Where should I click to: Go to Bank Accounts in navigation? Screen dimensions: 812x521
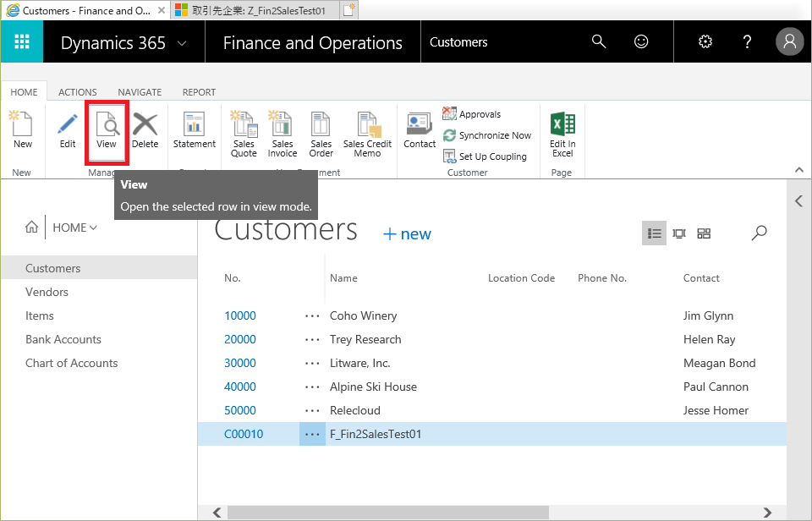point(63,339)
